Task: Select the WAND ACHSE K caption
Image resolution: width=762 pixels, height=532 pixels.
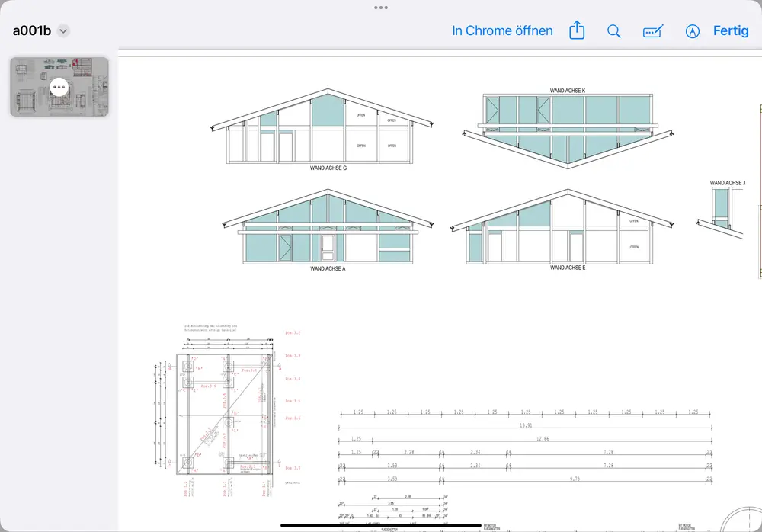Action: 567,91
